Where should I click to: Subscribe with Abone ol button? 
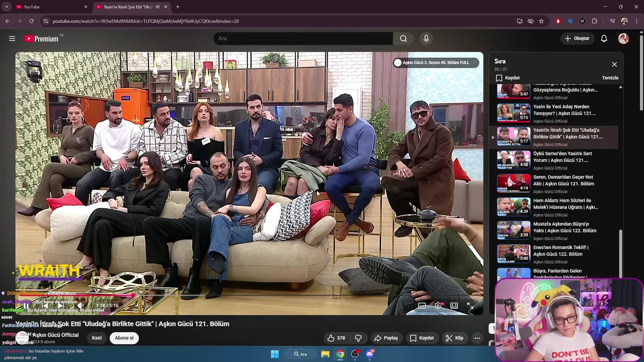(x=124, y=338)
